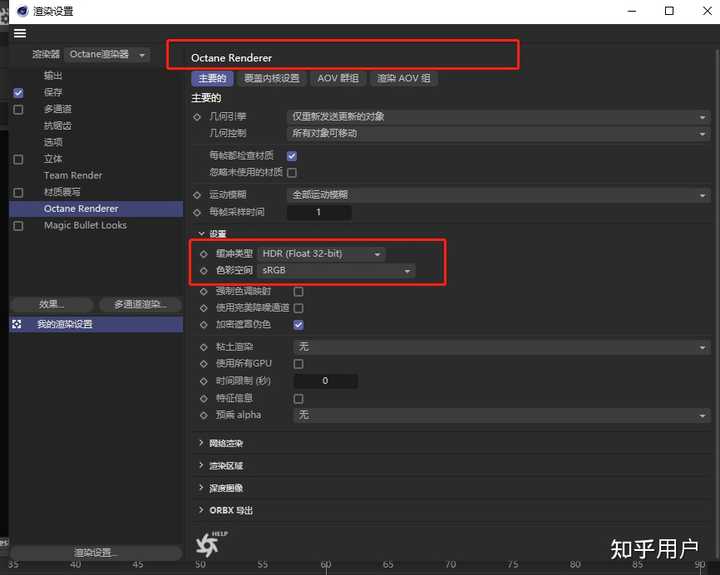Click the keyframe diamond next to 时间限制 (秒)
720x575 pixels.
click(204, 381)
